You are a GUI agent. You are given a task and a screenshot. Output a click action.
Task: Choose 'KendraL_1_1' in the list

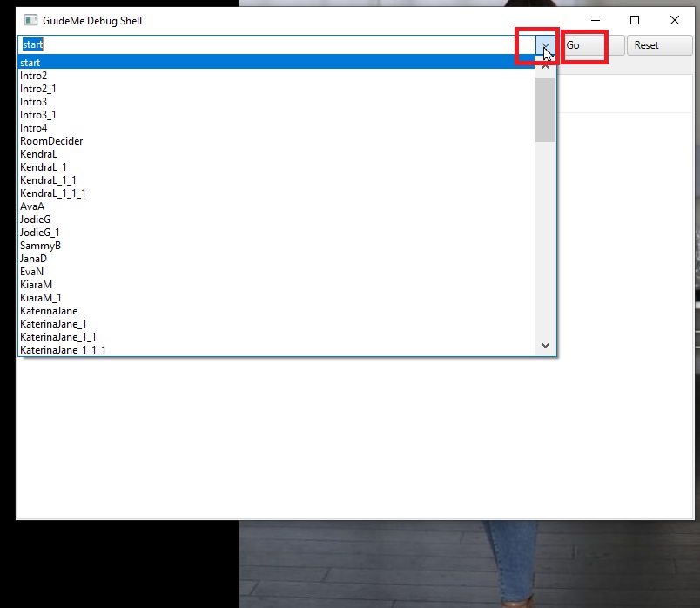pos(277,180)
